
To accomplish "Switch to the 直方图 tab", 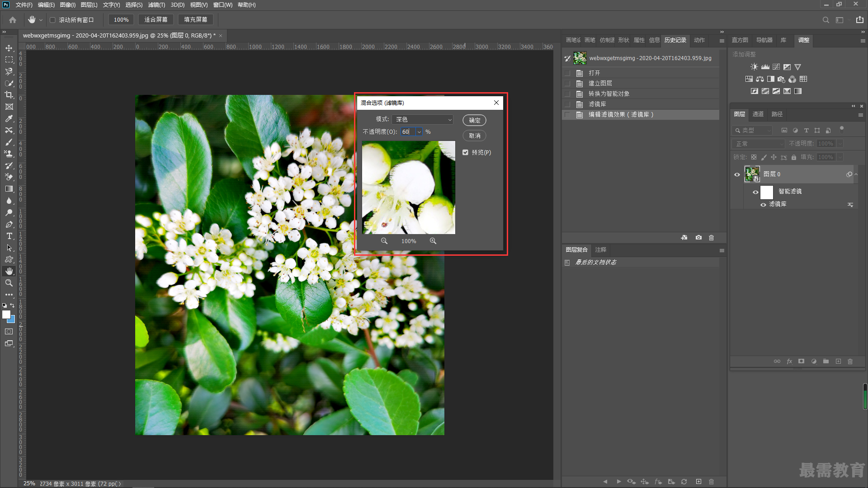I will point(740,40).
